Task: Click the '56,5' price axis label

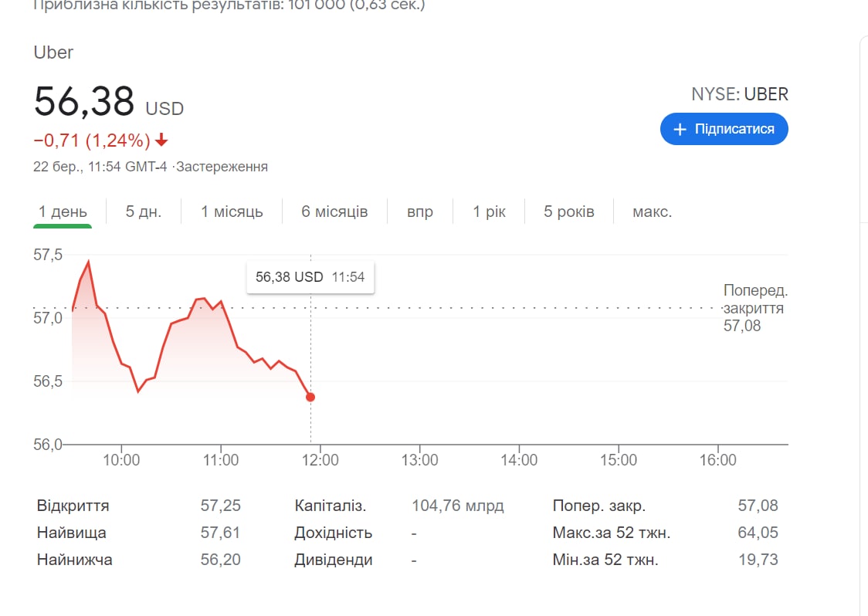Action: coord(48,381)
